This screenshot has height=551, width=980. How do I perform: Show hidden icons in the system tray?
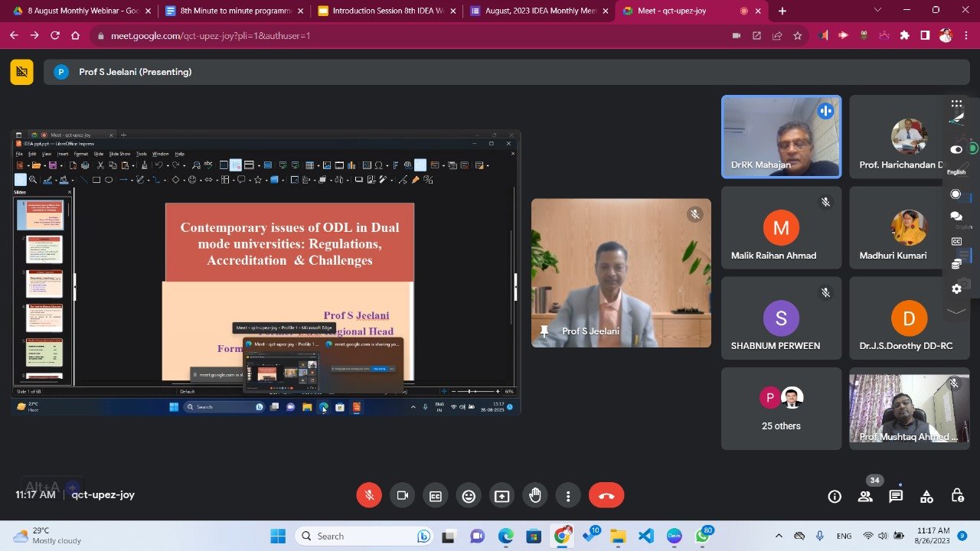[x=779, y=536]
